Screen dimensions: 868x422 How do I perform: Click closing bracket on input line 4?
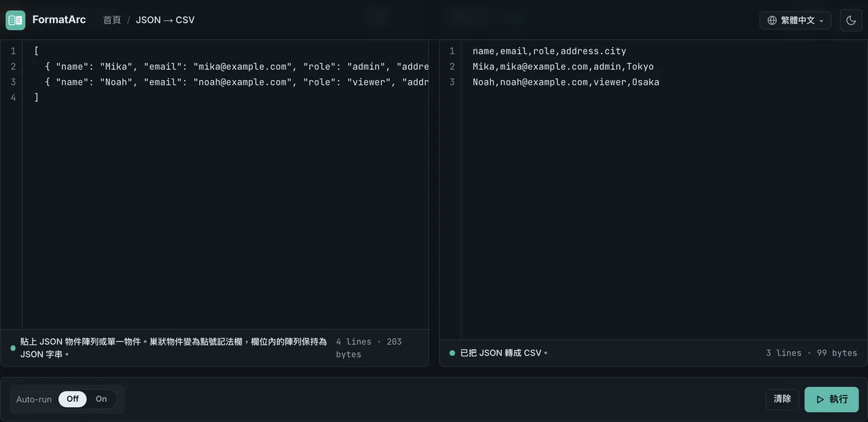point(36,98)
